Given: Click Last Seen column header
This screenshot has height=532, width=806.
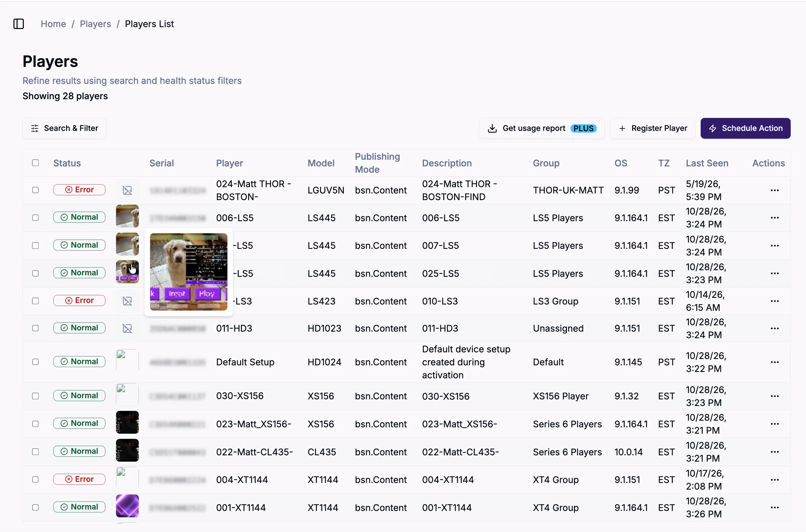Looking at the screenshot, I should point(707,163).
